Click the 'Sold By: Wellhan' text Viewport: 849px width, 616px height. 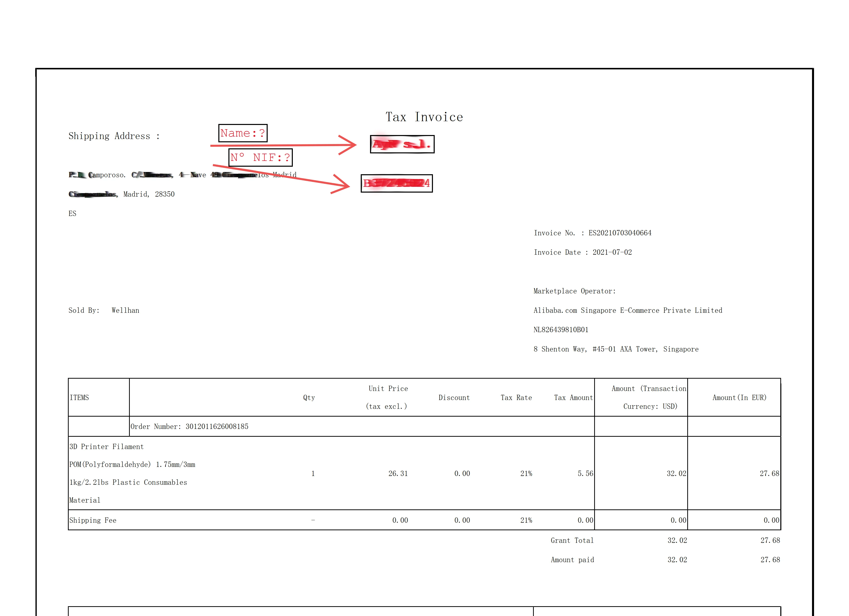coord(104,310)
